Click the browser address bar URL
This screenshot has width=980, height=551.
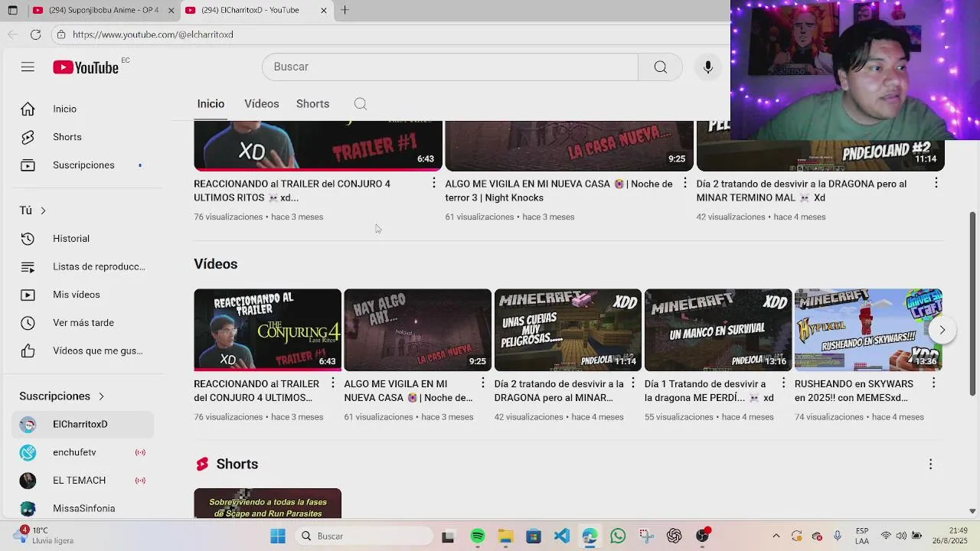pos(153,34)
